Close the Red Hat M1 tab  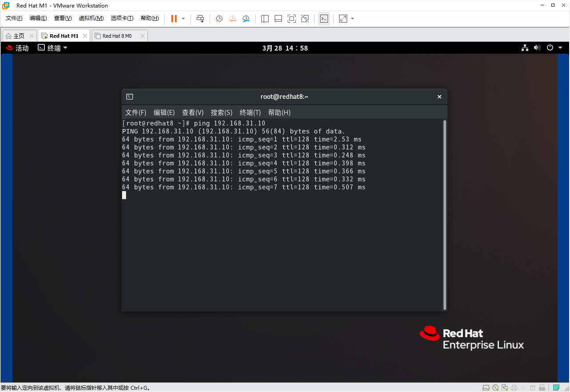85,36
